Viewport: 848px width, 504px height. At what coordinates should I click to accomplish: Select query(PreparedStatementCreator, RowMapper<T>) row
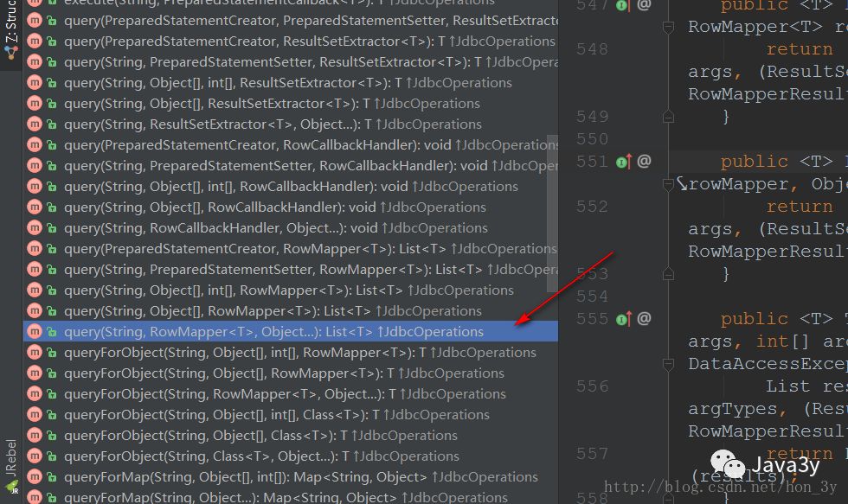[x=291, y=249]
